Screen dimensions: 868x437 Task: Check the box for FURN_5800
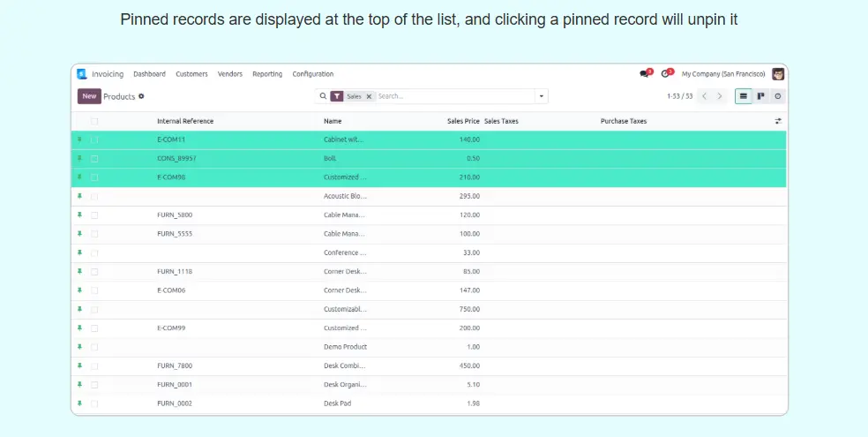pos(94,215)
